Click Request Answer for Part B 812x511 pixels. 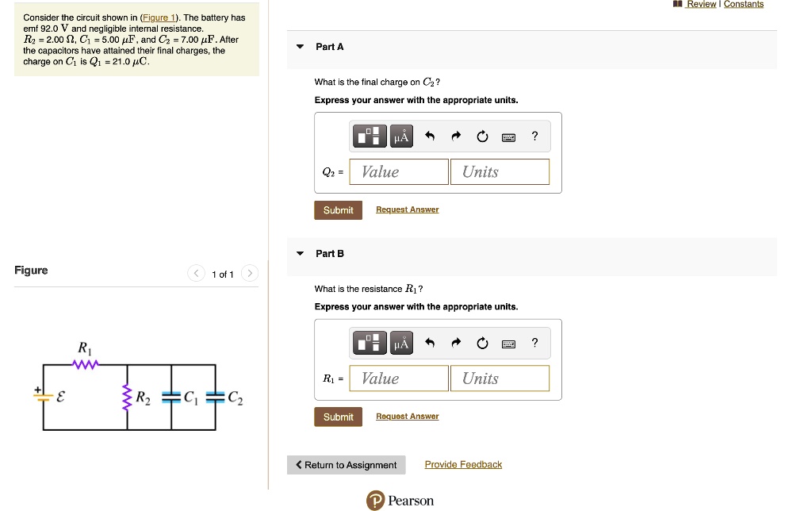point(407,416)
